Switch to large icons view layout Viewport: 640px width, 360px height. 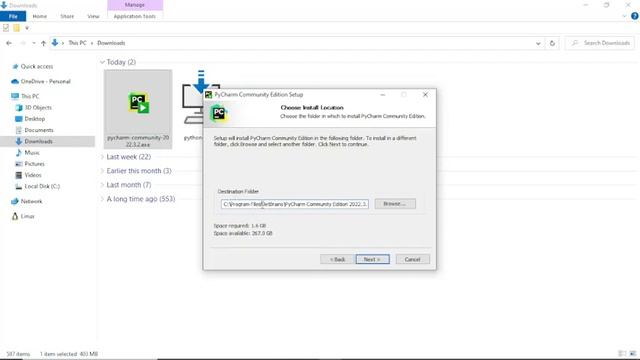pyautogui.click(x=633, y=353)
